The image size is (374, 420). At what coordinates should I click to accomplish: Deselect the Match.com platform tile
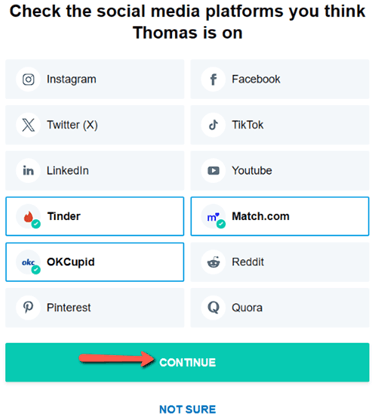tap(280, 216)
